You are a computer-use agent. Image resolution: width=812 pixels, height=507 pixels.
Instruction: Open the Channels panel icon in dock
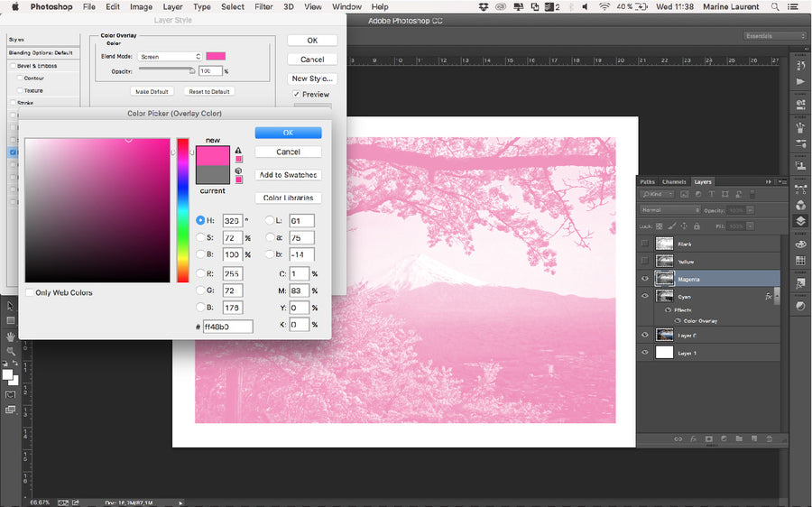[x=800, y=205]
